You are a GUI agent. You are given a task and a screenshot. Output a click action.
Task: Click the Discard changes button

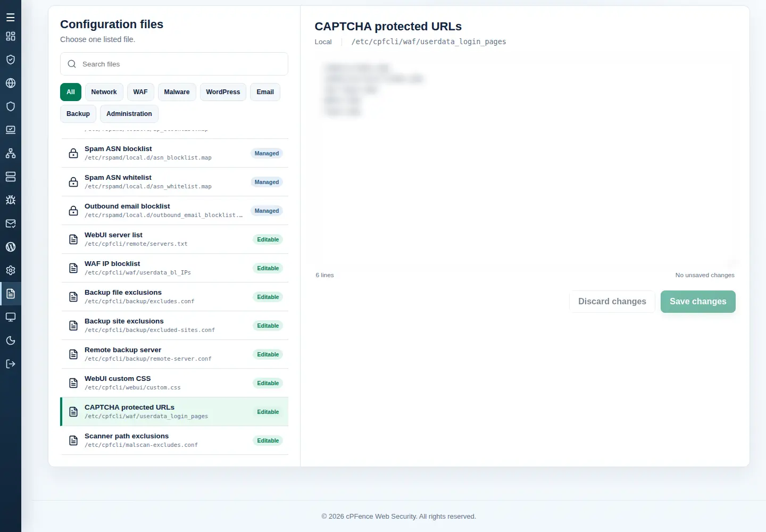(612, 302)
